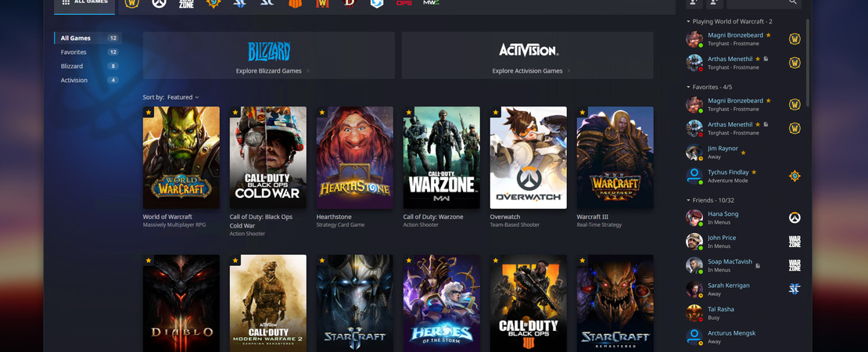
Task: Select Warzone icon in the top shortcut bar
Action: click(x=186, y=3)
